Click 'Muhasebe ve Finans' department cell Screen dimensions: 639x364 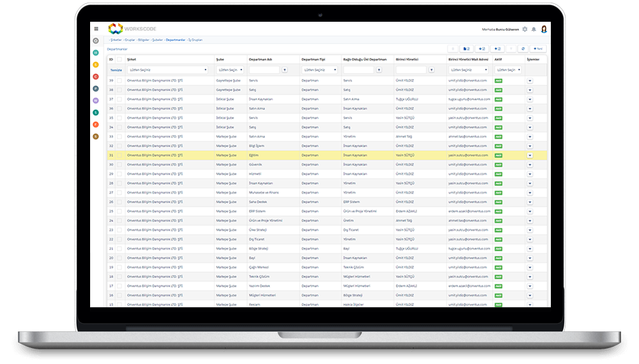click(x=264, y=193)
